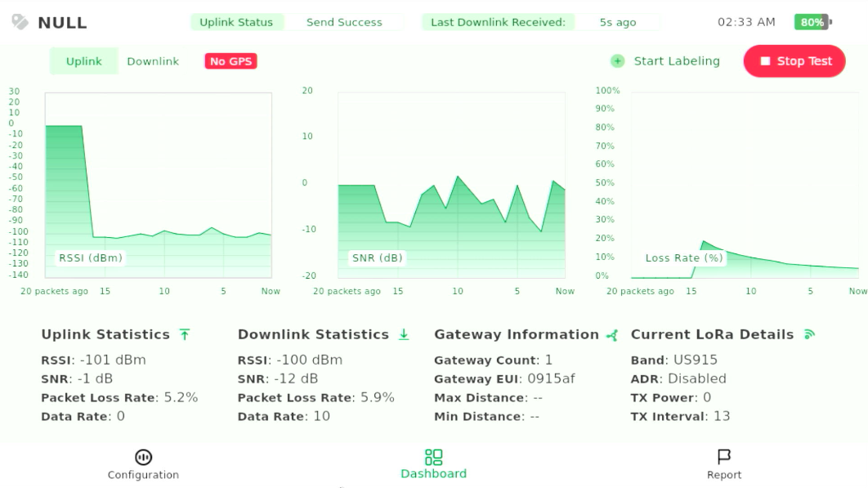The image size is (868, 488).
Task: Click the green plus Start Labeling icon
Action: click(617, 61)
